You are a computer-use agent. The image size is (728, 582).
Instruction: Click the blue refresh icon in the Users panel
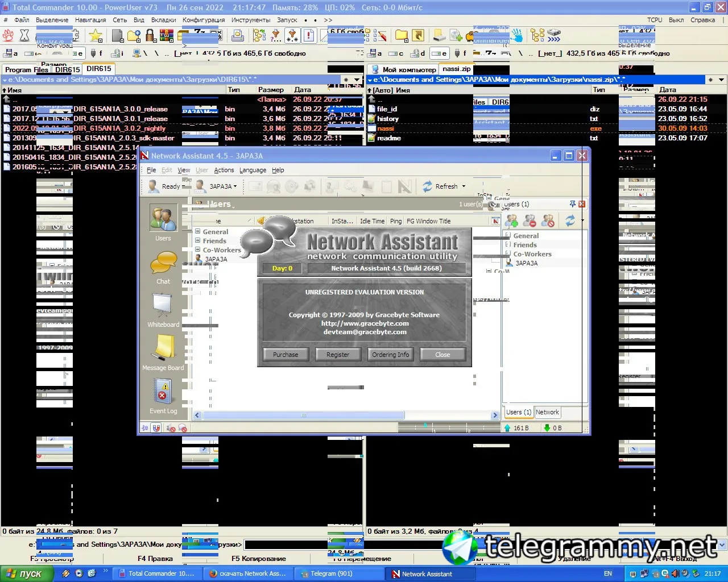tap(570, 220)
